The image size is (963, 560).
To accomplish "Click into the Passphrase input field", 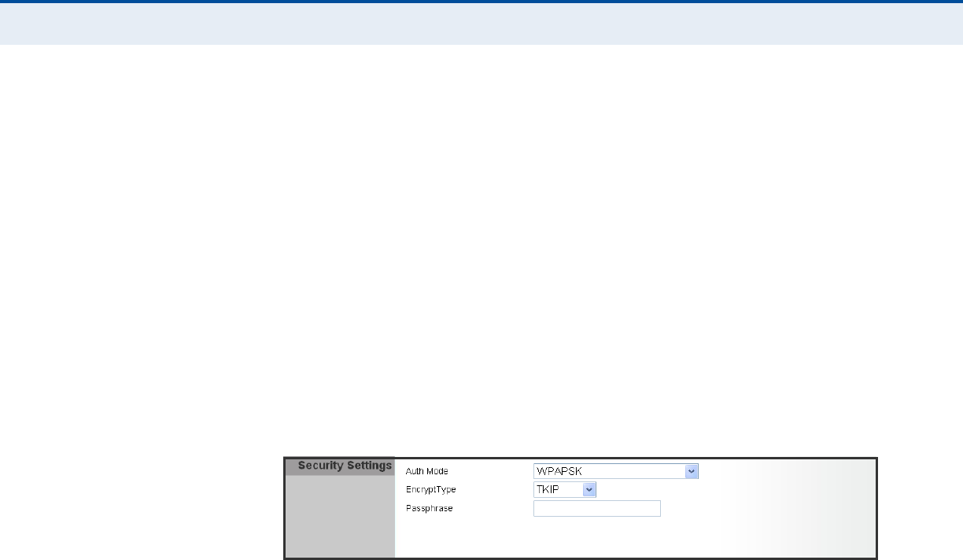I will tap(597, 509).
